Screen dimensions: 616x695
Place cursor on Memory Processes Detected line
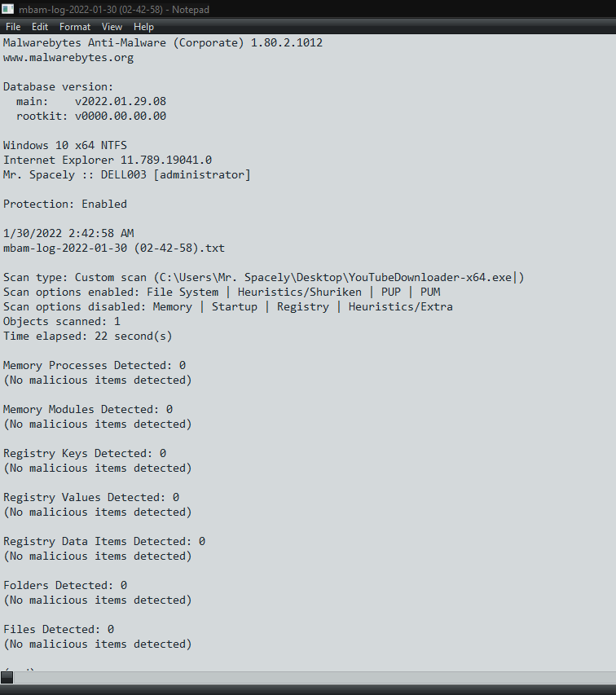pos(95,365)
